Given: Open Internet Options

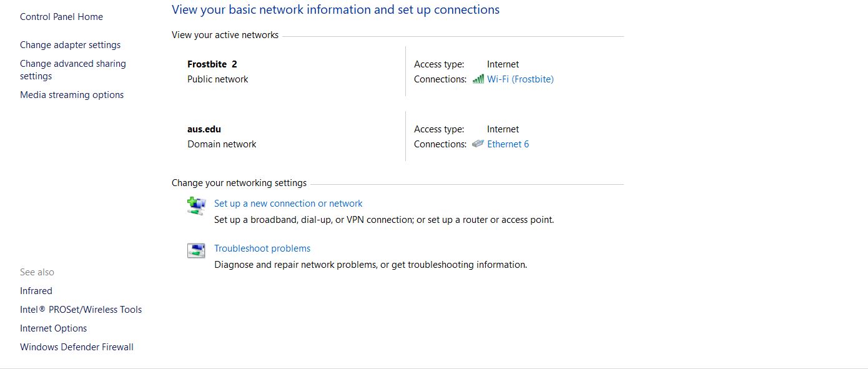Looking at the screenshot, I should pyautogui.click(x=53, y=328).
